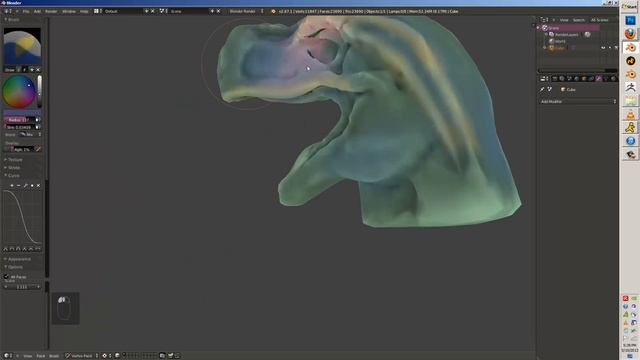Select World in the outliner

(x=560, y=41)
